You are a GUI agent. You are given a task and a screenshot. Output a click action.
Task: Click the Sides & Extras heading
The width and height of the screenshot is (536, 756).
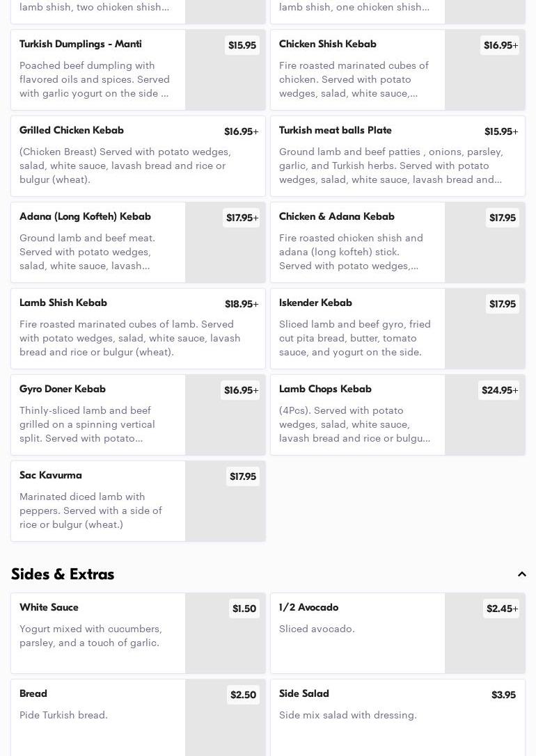point(63,574)
